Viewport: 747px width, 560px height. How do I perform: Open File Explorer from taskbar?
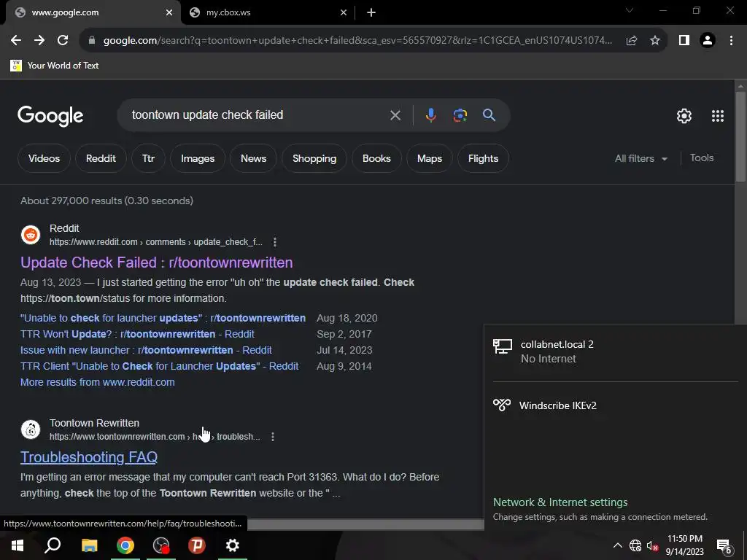(x=89, y=545)
